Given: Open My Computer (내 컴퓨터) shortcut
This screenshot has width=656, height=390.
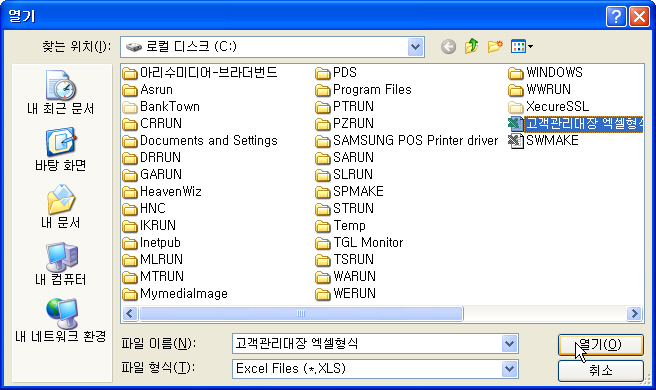Looking at the screenshot, I should [61, 264].
